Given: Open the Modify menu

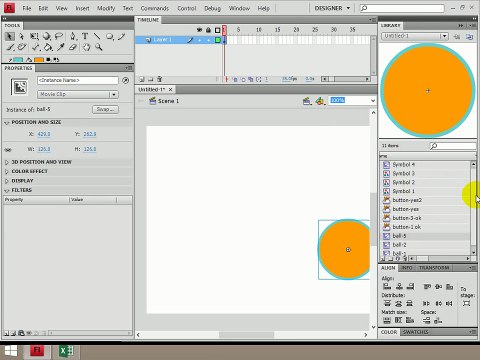Looking at the screenshot, I should 106,8.
